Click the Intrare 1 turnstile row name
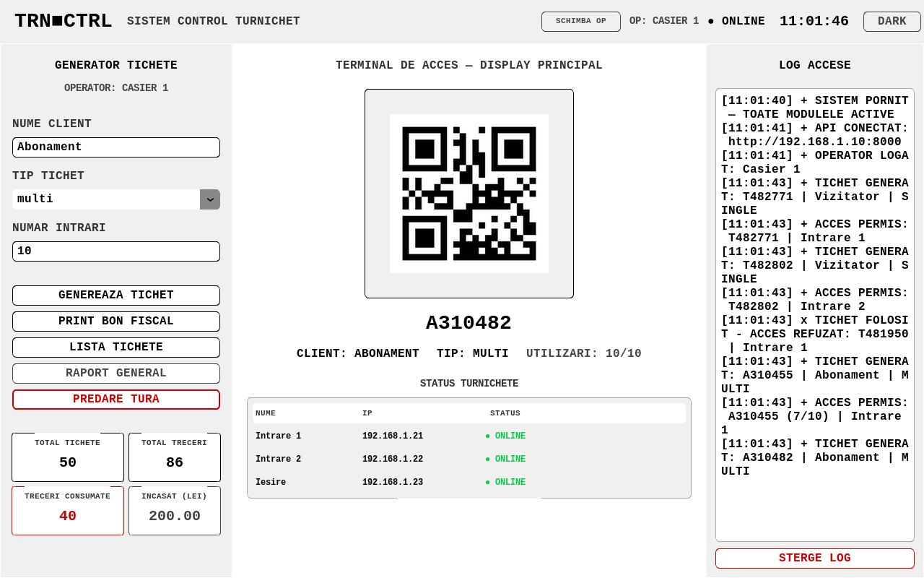This screenshot has height=578, width=924. point(278,436)
